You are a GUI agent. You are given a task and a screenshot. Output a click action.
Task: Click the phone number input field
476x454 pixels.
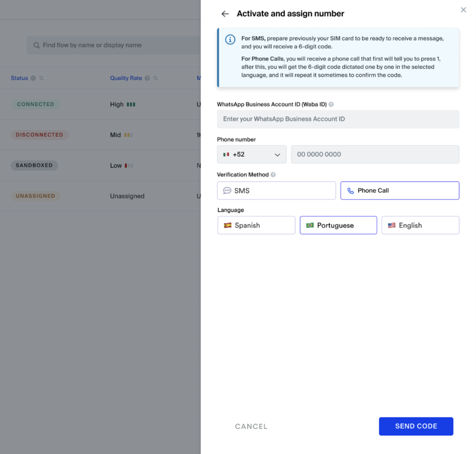point(375,154)
